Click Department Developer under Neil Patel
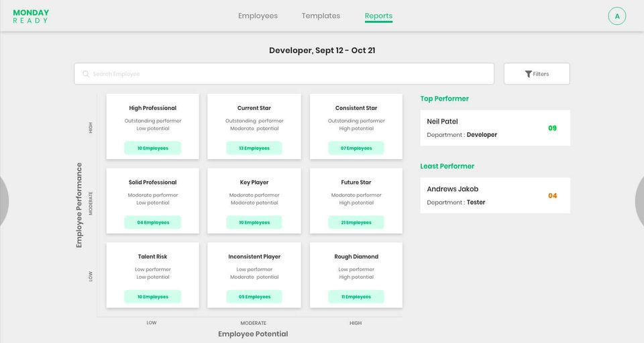 pyautogui.click(x=462, y=135)
